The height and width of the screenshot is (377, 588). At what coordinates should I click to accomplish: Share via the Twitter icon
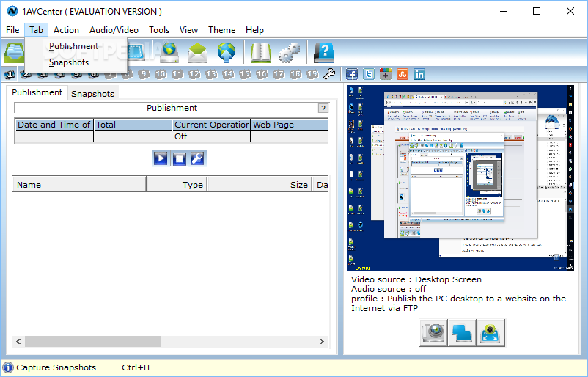369,74
